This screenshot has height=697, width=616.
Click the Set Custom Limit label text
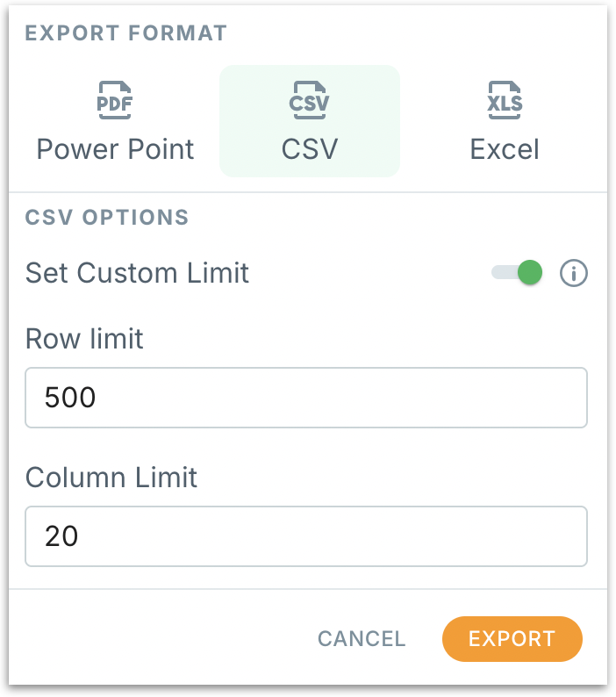click(x=137, y=273)
